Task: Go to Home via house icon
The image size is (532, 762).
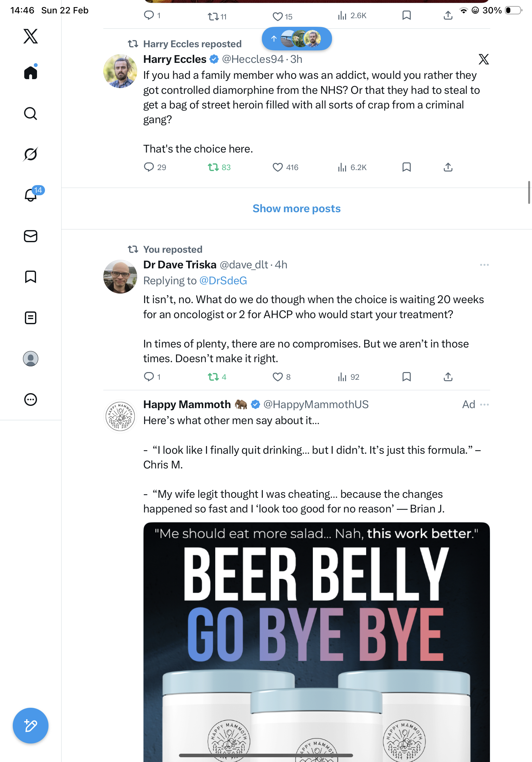Action: click(31, 73)
